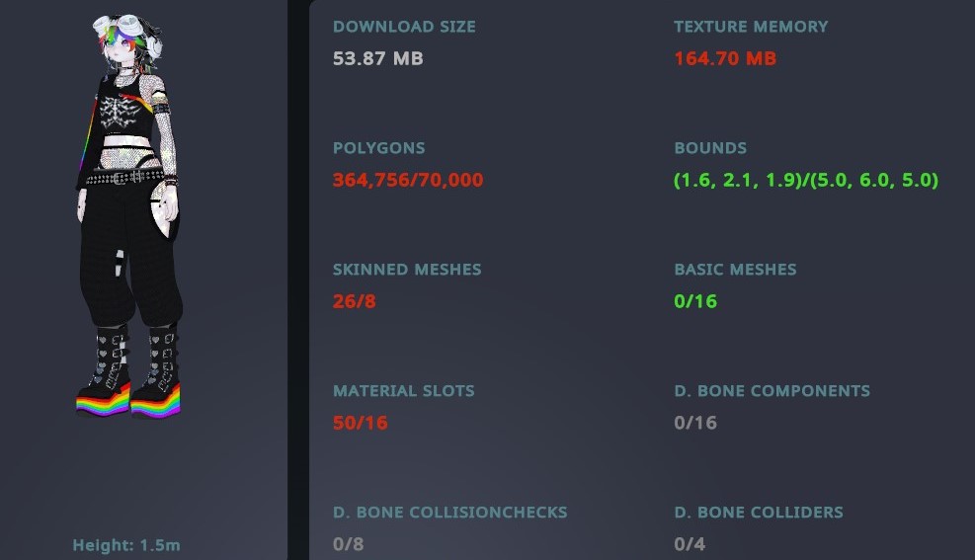This screenshot has height=560, width=975.
Task: Select the green bounds dimensions value
Action: (806, 180)
